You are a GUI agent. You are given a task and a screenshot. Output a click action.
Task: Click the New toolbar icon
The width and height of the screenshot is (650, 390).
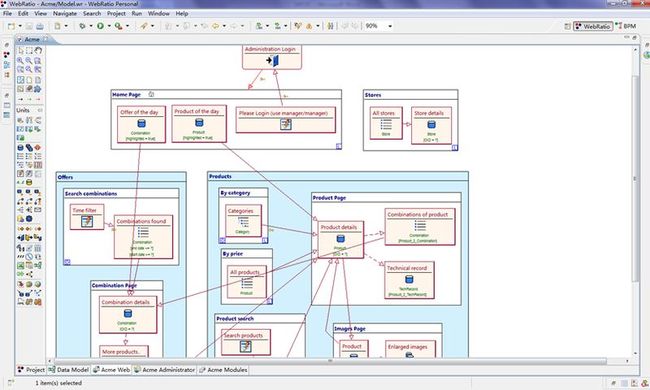coord(11,26)
